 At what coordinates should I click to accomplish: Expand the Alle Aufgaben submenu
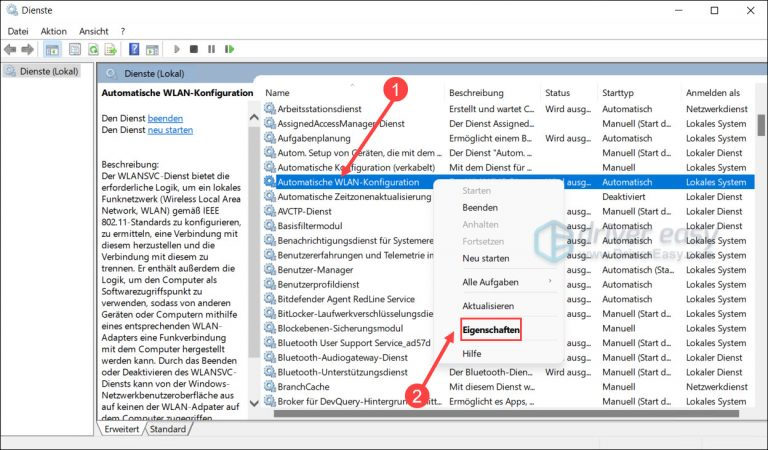[x=490, y=282]
